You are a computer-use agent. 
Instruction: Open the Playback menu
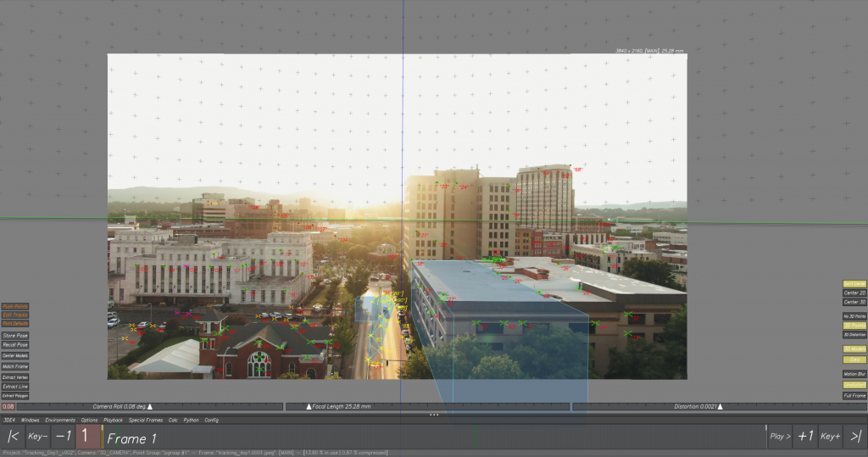coord(114,420)
